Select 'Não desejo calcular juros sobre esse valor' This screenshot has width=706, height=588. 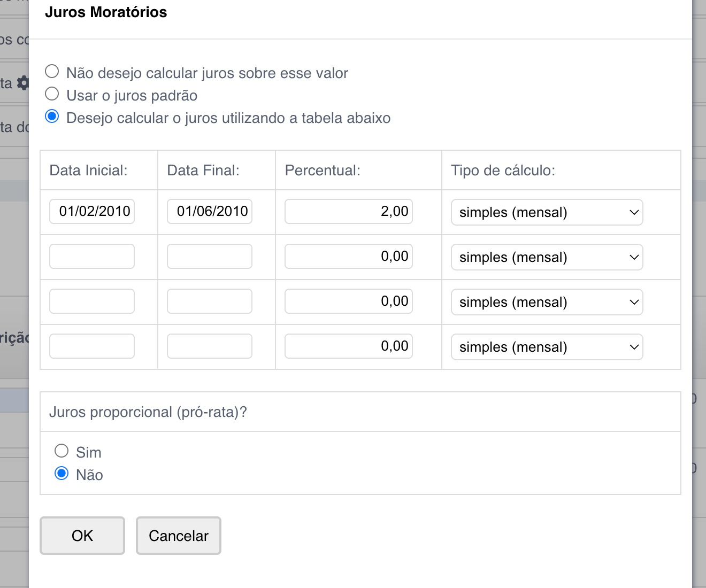[52, 72]
